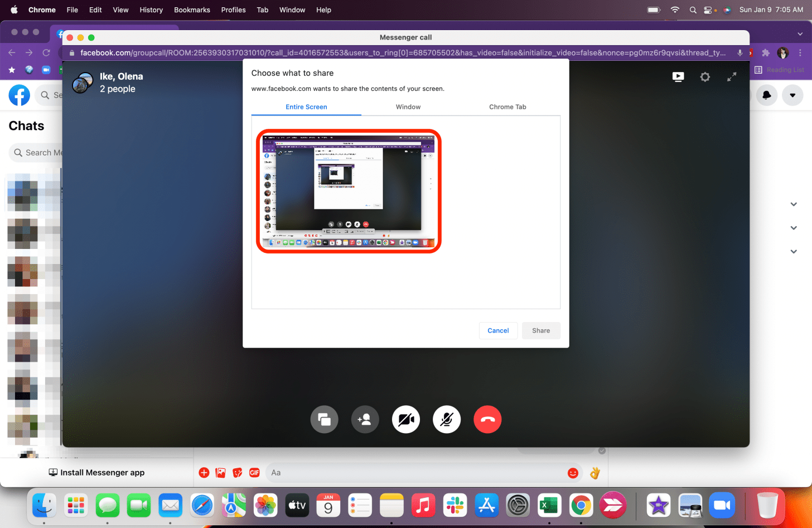This screenshot has height=528, width=812.
Task: Unmute the microphone
Action: click(446, 419)
